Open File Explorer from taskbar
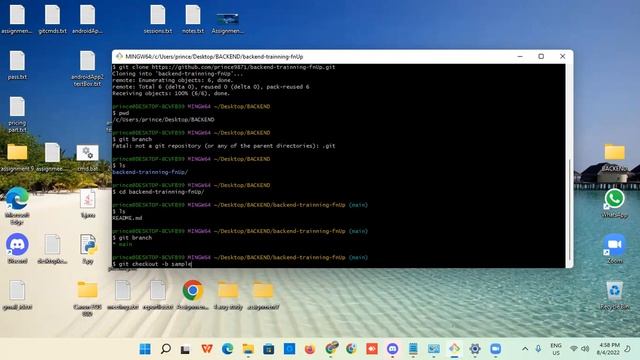Viewport: 640px width, 360px height. click(x=248, y=349)
